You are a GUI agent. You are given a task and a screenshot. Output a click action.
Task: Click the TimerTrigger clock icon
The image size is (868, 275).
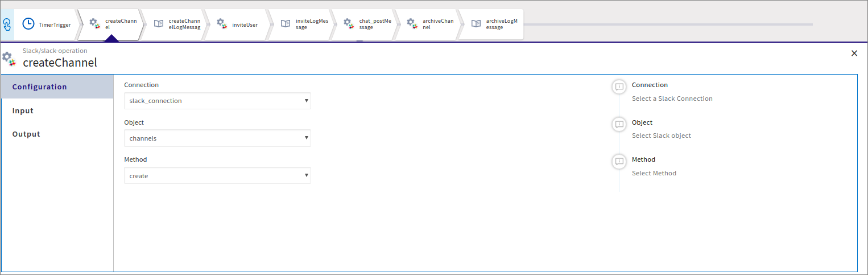pyautogui.click(x=28, y=24)
